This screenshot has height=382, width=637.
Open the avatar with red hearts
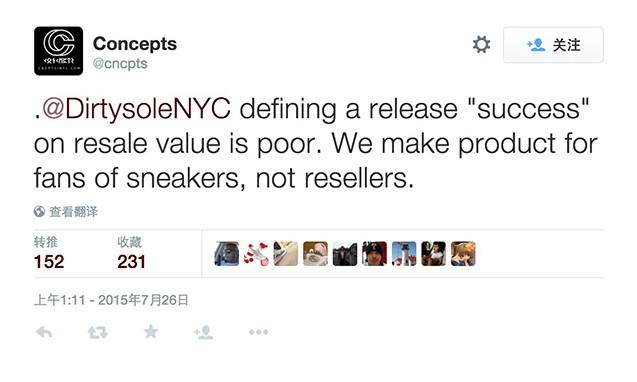pos(256,254)
